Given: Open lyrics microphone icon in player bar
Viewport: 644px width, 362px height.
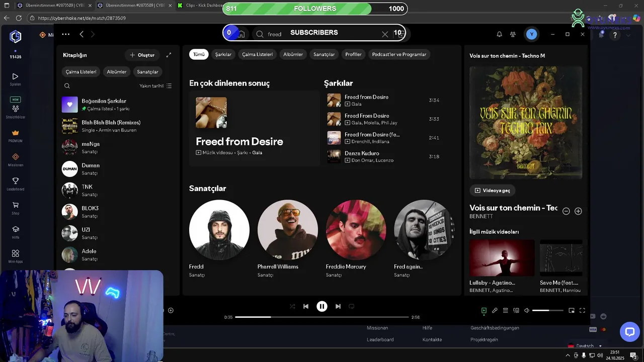Looking at the screenshot, I should click(x=495, y=311).
